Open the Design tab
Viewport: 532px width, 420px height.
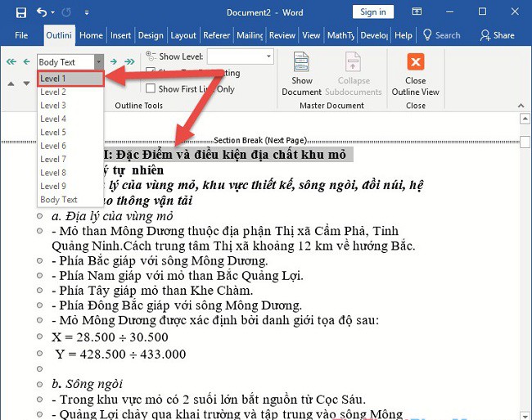151,35
